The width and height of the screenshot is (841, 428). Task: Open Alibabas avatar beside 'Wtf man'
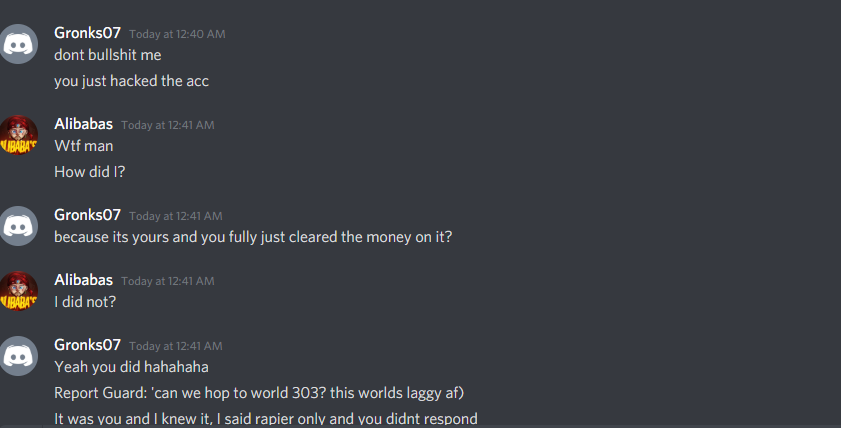click(18, 135)
